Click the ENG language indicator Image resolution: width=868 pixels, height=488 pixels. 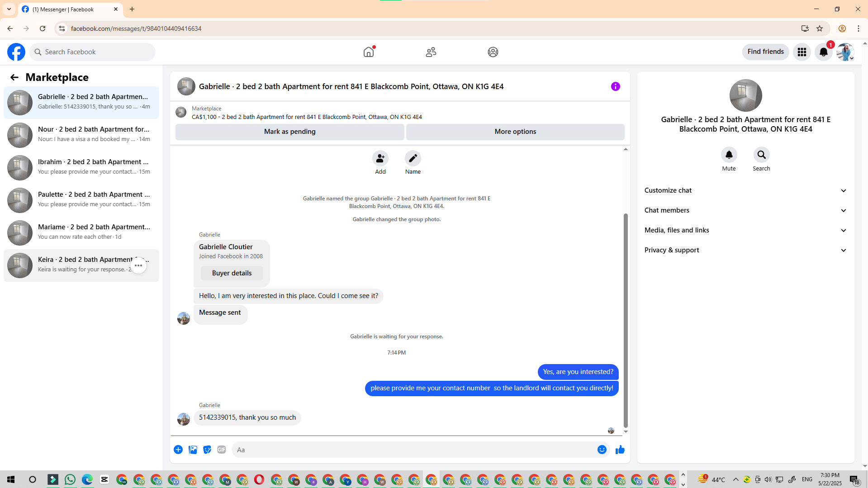tap(807, 479)
